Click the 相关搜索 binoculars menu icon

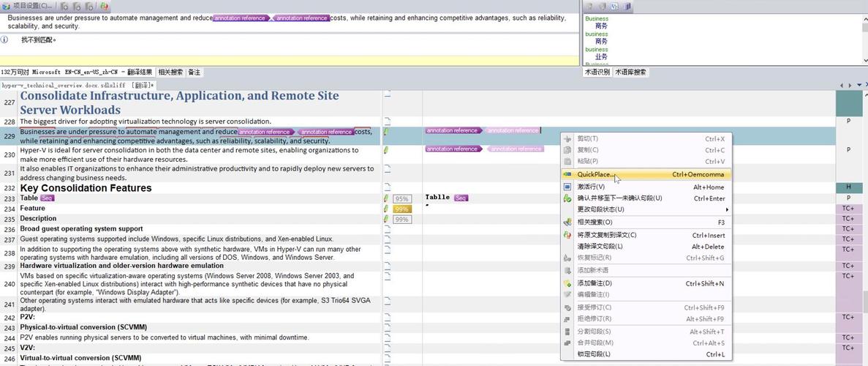(567, 222)
